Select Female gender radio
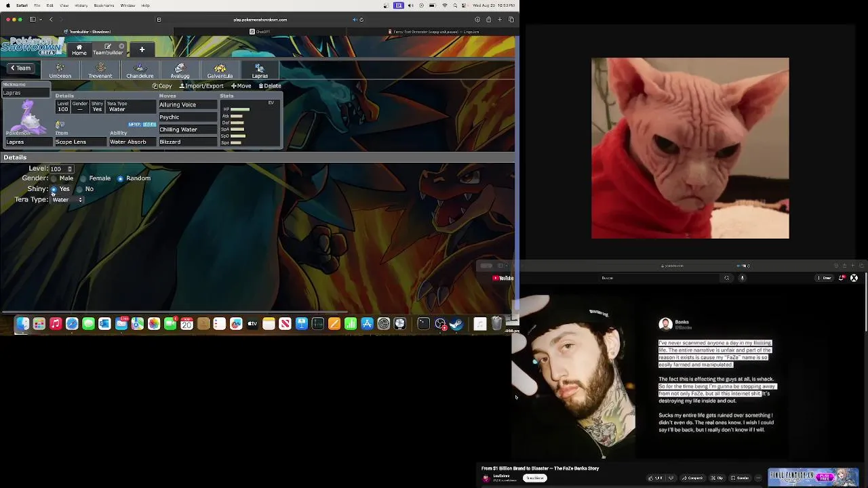Screen dimensions: 868x488 (x=83, y=178)
